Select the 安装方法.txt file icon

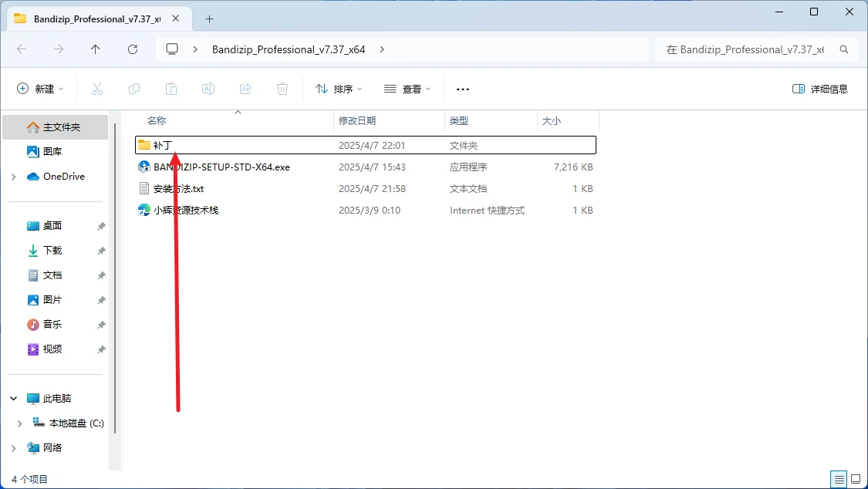coord(144,189)
